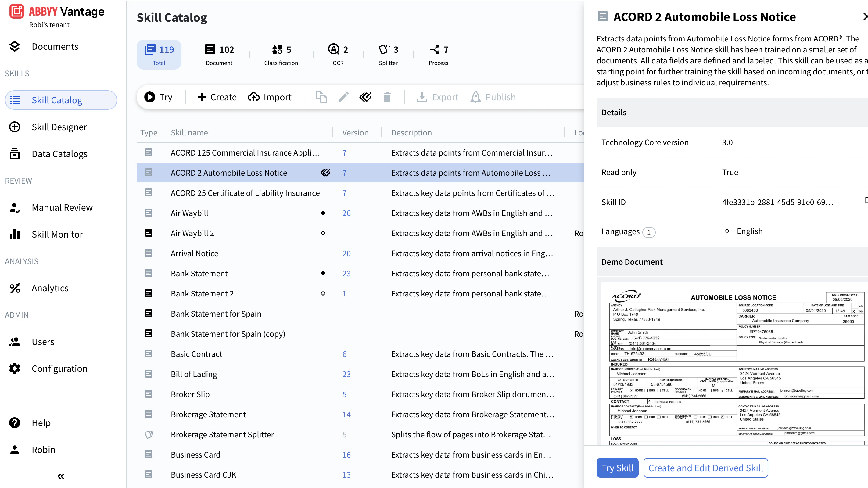The height and width of the screenshot is (488, 868).
Task: Open the Documents section icon
Action: pyautogui.click(x=15, y=46)
